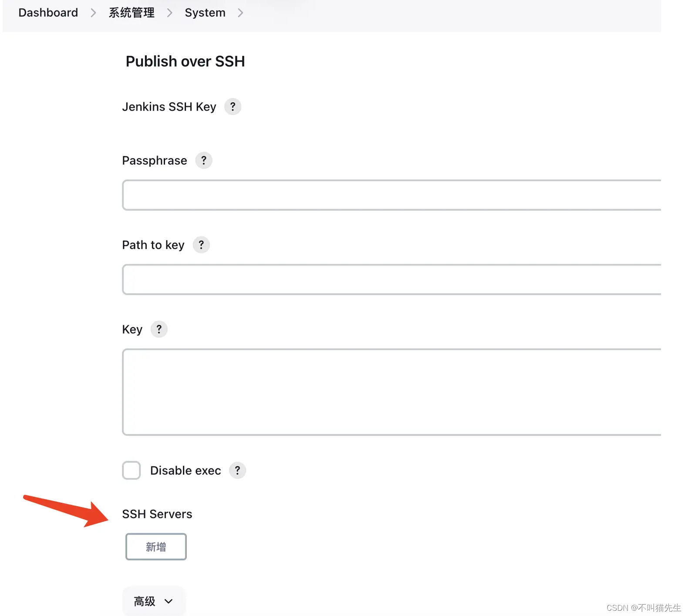
Task: Focus the Passphrase input field
Action: pyautogui.click(x=391, y=195)
